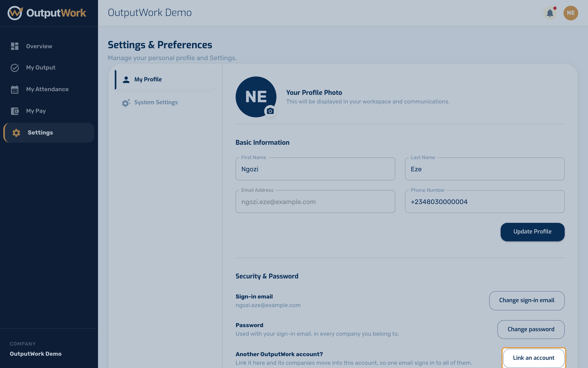588x368 pixels.
Task: Click Link an account button
Action: point(533,358)
